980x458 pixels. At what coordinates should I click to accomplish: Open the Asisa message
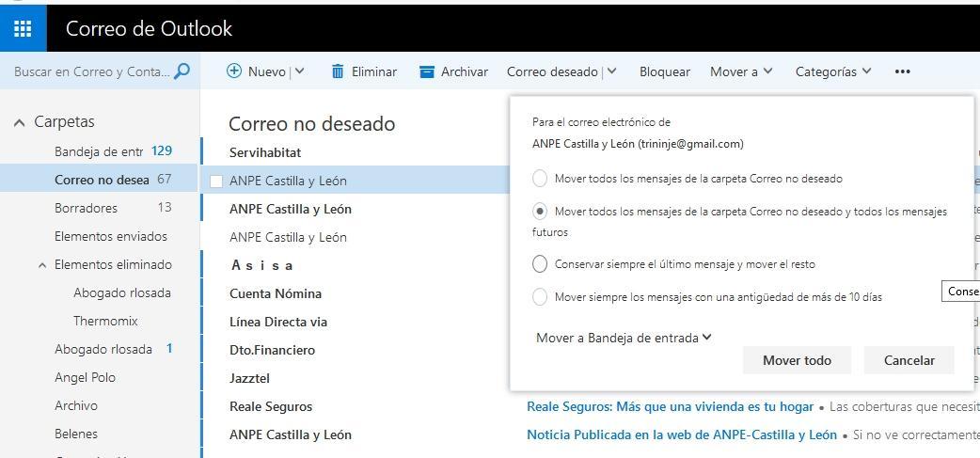point(261,265)
